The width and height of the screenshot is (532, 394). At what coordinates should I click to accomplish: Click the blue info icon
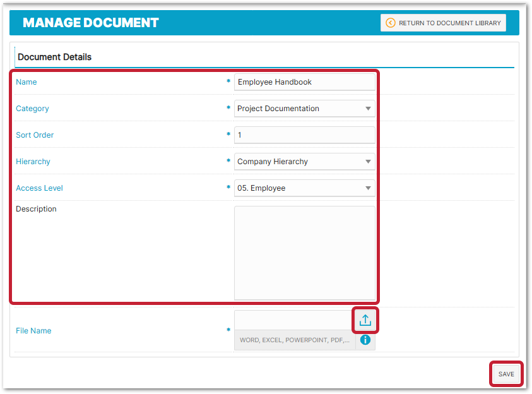pos(365,340)
